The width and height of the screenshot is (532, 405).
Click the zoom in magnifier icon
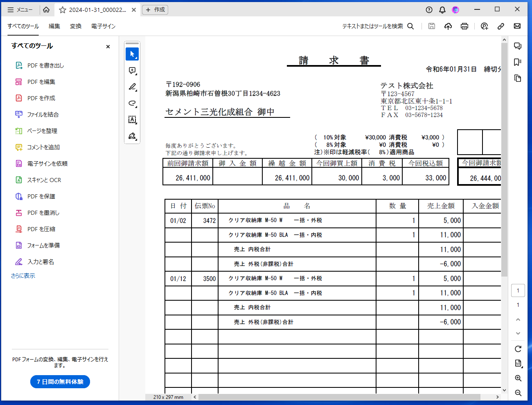[518, 378]
